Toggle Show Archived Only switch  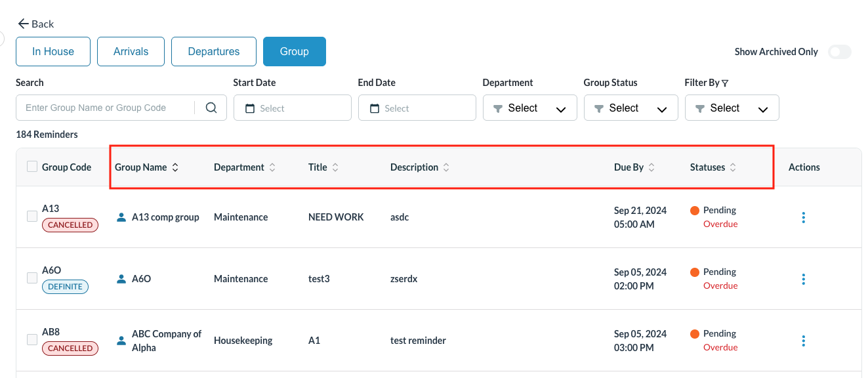point(839,52)
